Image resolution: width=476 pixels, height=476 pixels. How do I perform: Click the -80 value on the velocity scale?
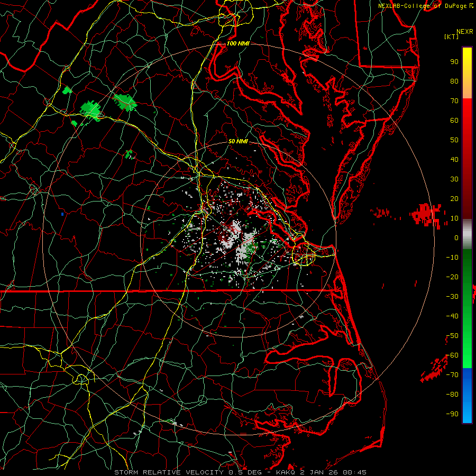pos(452,395)
